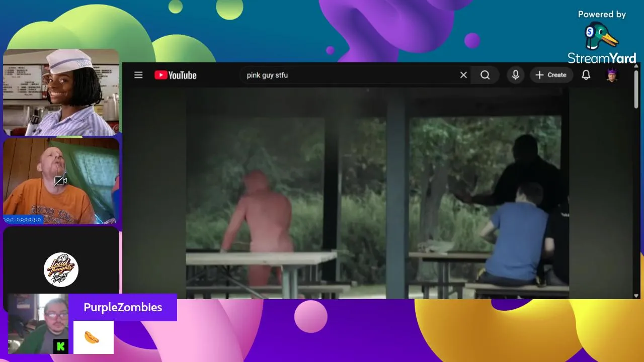Click the vertical scrollbar thumb

pos(636,88)
